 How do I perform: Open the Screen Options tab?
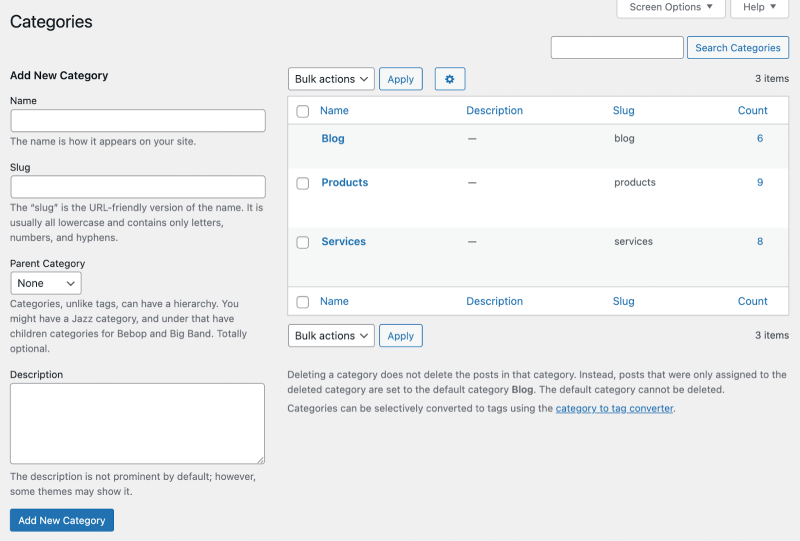(670, 8)
